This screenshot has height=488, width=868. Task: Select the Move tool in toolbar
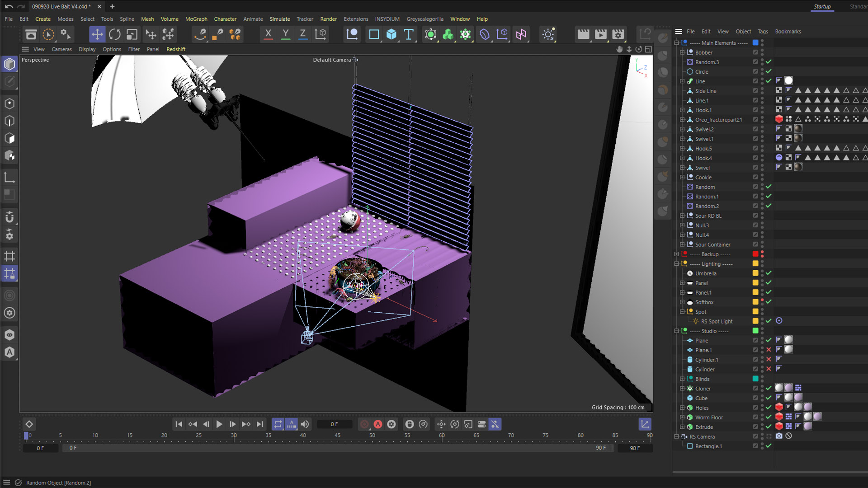97,34
